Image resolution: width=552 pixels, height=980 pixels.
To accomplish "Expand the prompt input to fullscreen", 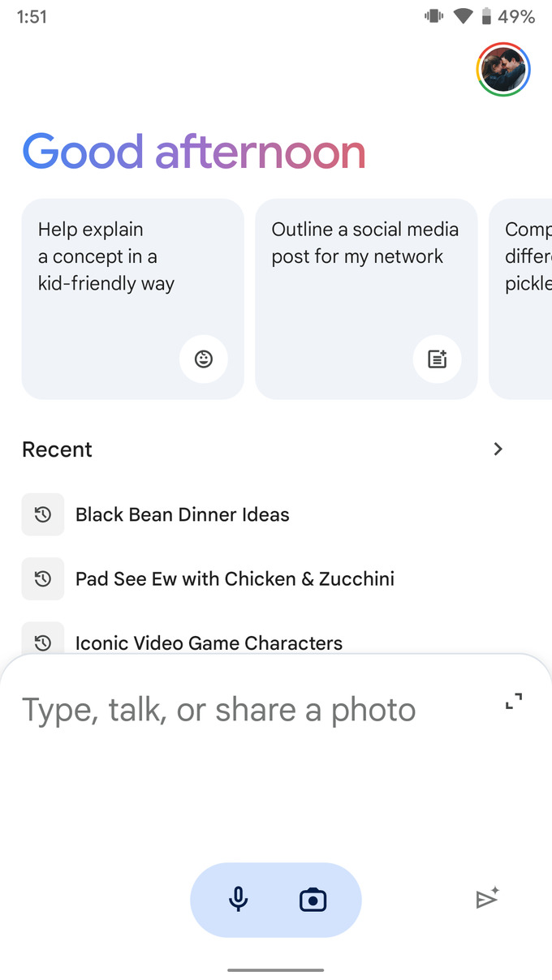I will click(x=514, y=702).
